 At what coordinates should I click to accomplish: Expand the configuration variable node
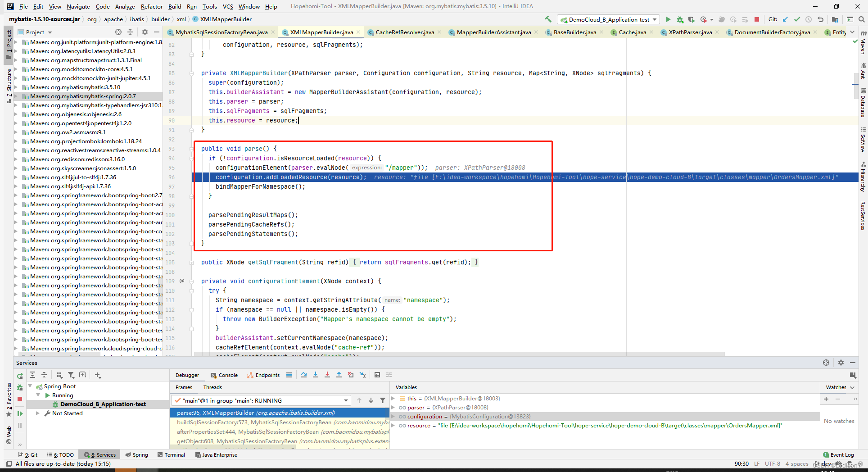[x=393, y=417]
